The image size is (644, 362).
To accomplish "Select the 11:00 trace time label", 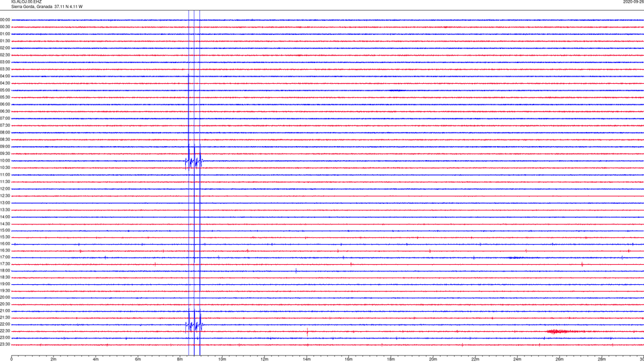I will [5, 174].
